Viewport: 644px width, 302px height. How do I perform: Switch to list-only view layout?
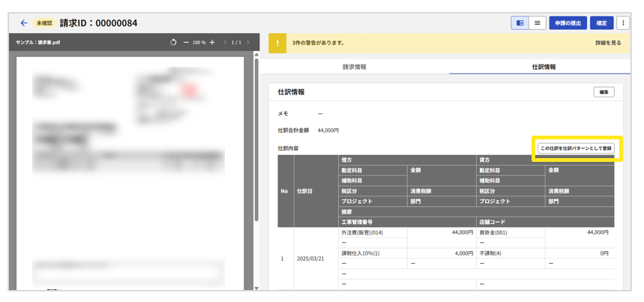click(538, 23)
